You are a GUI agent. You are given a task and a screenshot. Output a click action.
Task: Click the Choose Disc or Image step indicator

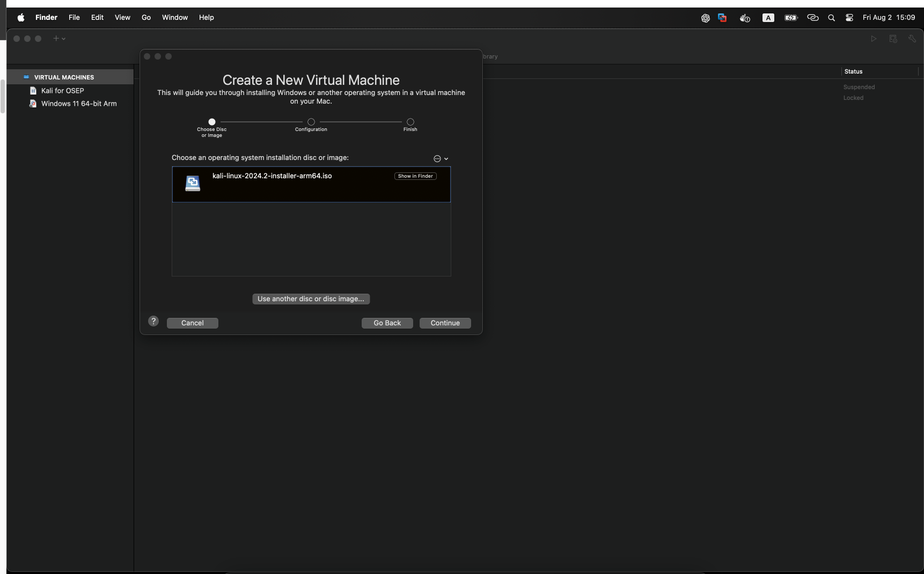coord(212,122)
